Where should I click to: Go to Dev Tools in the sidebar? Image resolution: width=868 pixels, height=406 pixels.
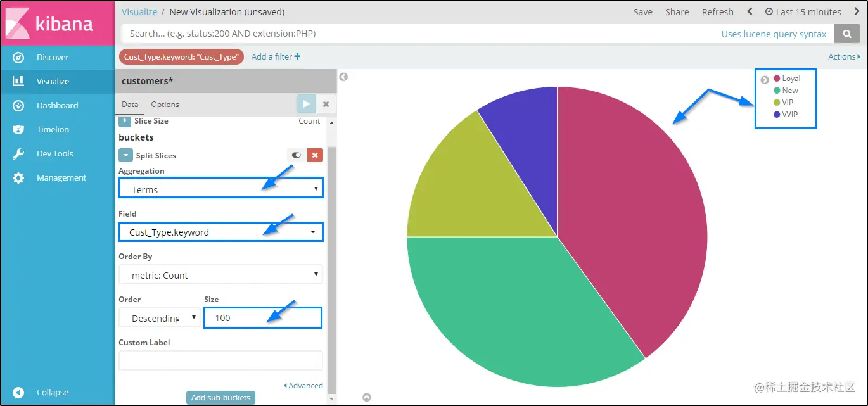[x=54, y=153]
